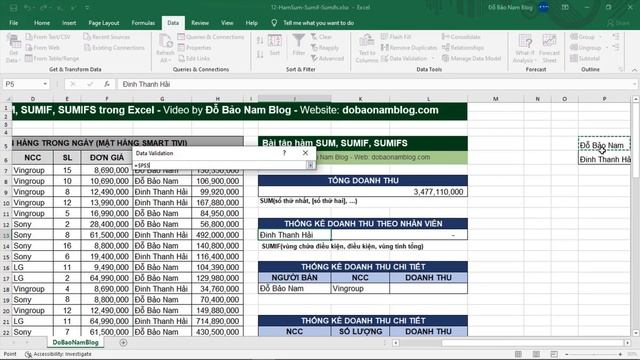
Task: Switch to the Page Layout tab
Action: point(104,23)
